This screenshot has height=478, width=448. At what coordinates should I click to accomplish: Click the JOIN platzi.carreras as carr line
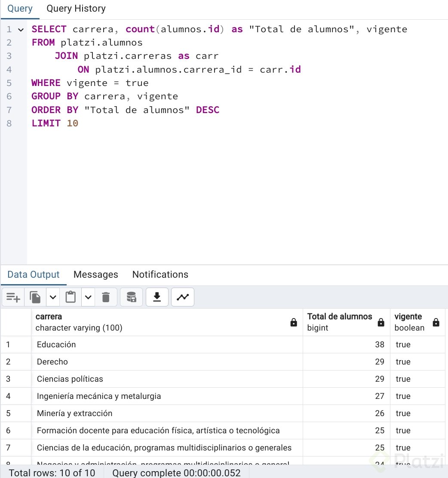point(137,56)
